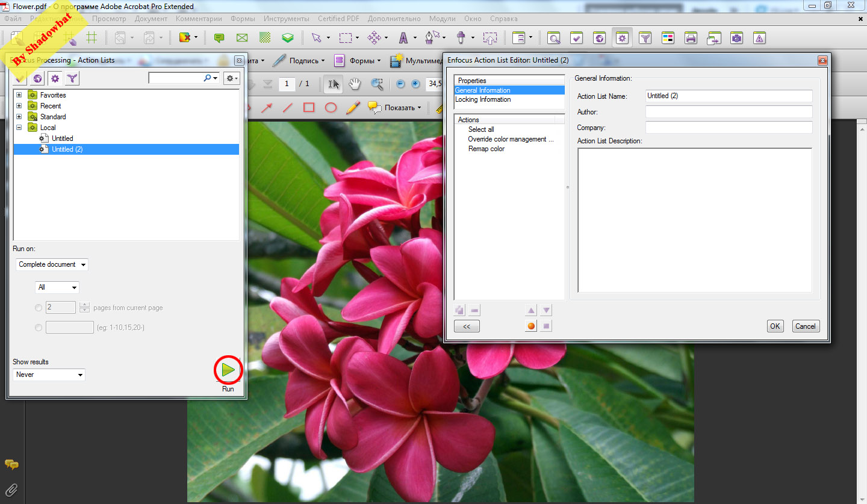Viewport: 867px width, 504px height.
Task: Open the globe icon tab in Enfocus Processing panel
Action: [37, 78]
